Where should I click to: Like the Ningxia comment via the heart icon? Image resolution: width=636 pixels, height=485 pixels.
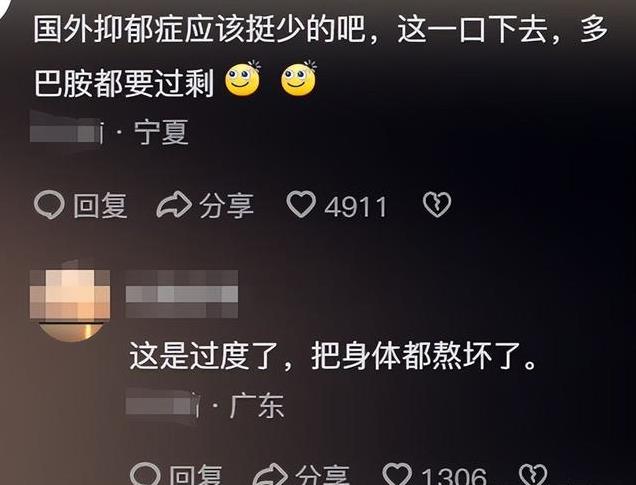pos(301,204)
